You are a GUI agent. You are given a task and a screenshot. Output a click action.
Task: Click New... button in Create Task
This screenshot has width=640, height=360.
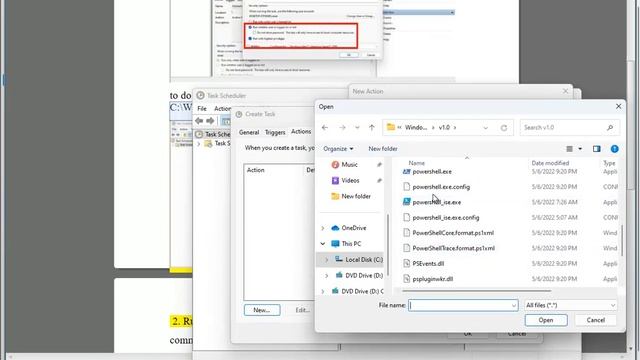click(262, 310)
